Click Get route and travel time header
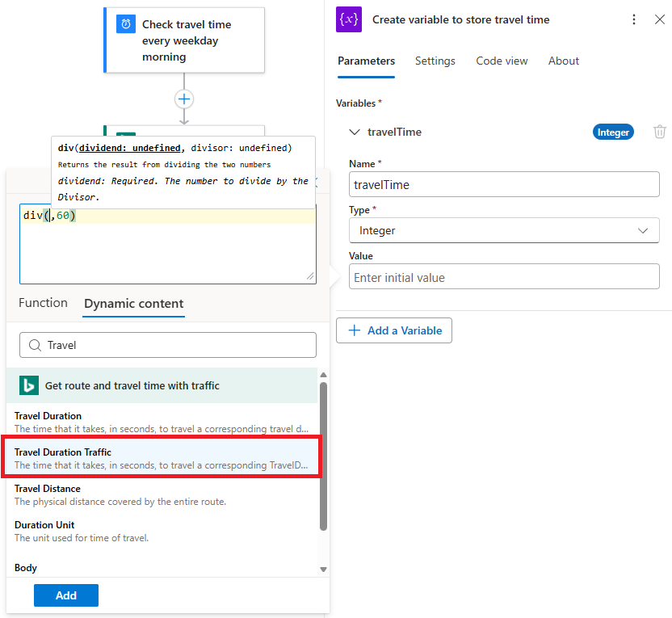 coord(162,385)
